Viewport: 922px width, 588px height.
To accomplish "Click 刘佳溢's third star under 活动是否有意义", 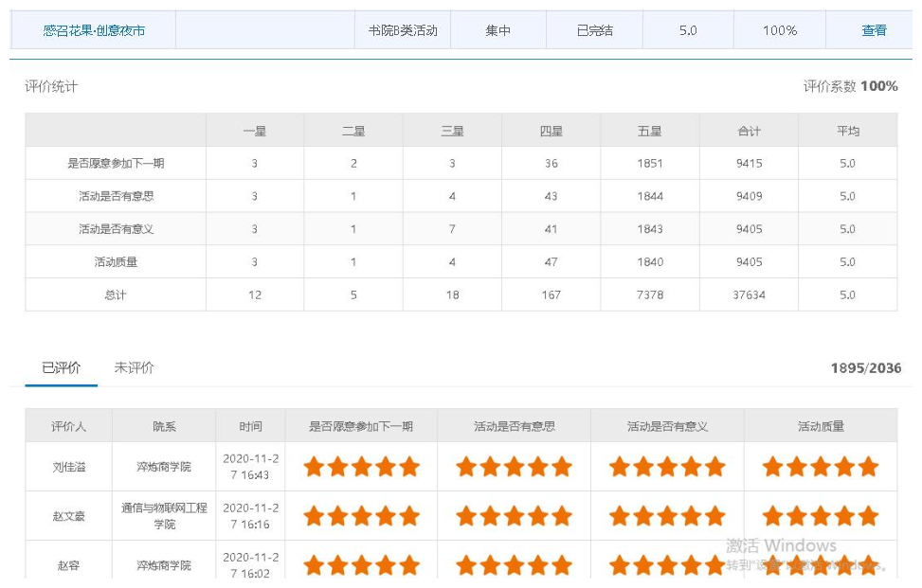I will pos(667,466).
